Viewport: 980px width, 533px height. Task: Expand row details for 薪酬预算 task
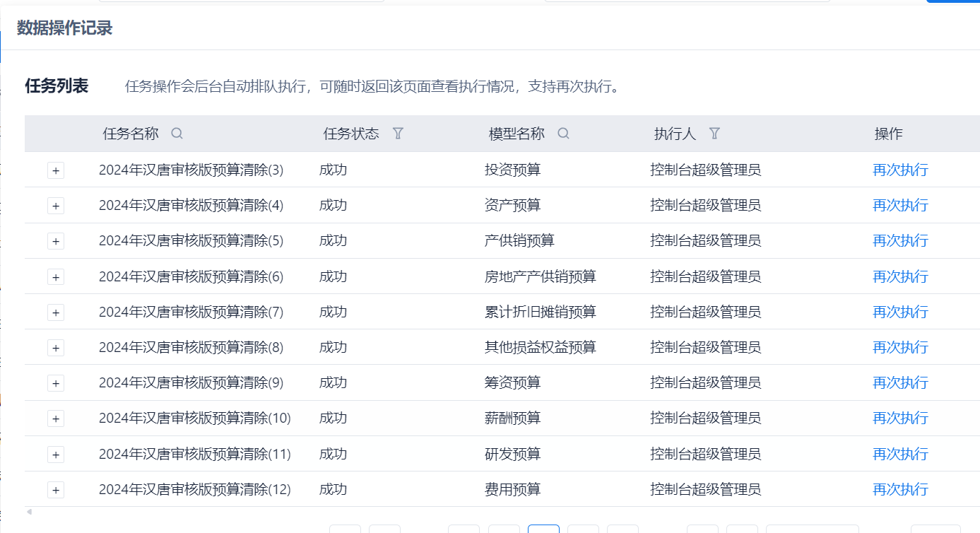(x=56, y=418)
